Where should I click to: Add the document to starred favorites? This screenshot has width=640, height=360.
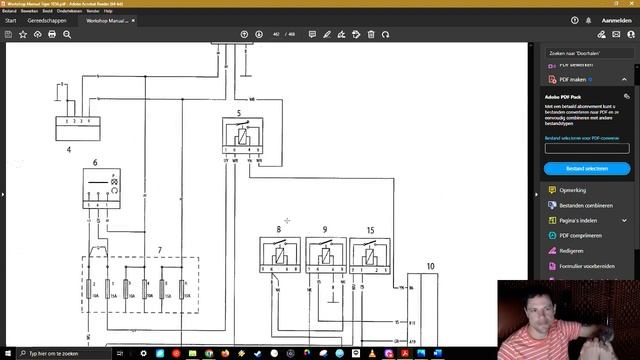coord(23,35)
